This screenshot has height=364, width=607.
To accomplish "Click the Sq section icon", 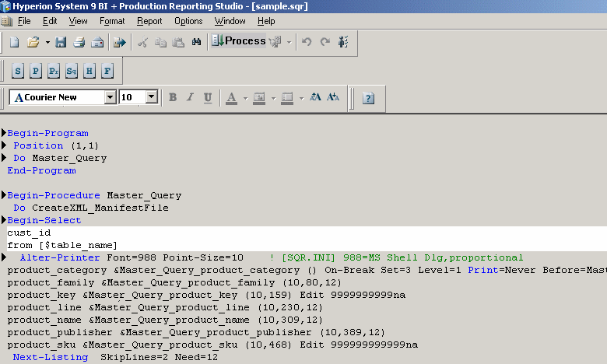I will (72, 72).
